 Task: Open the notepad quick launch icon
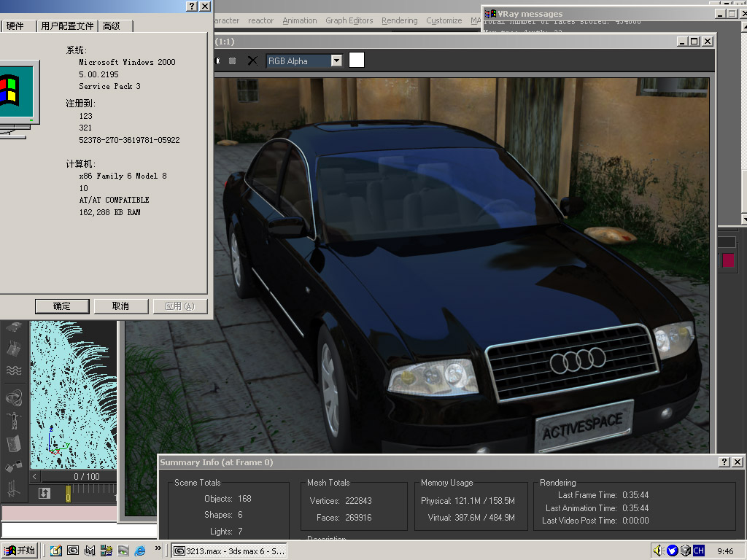click(55, 551)
